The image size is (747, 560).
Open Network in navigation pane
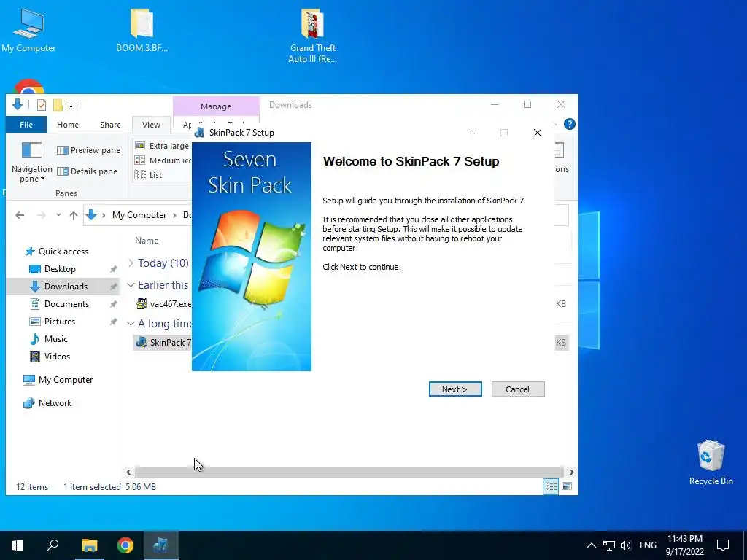coord(55,402)
